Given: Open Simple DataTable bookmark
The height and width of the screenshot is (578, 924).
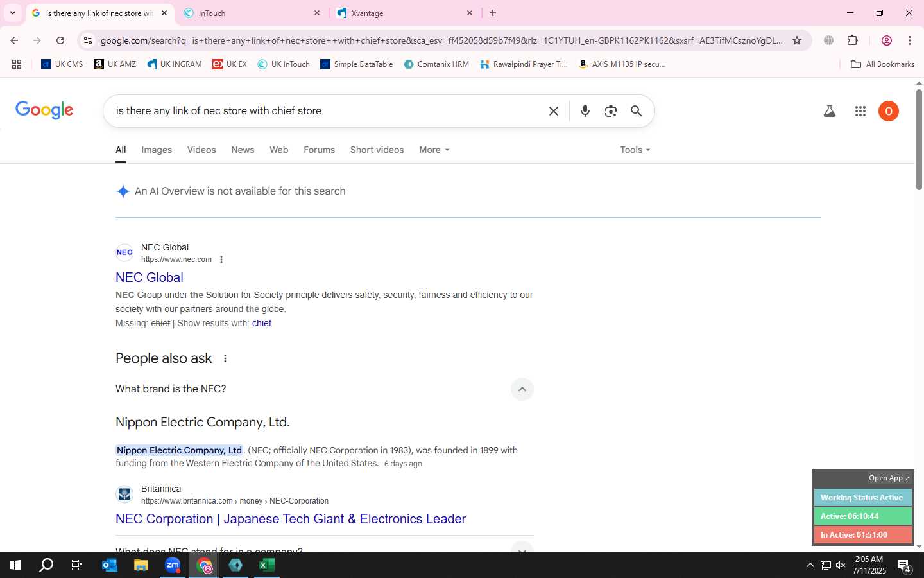Looking at the screenshot, I should point(356,64).
